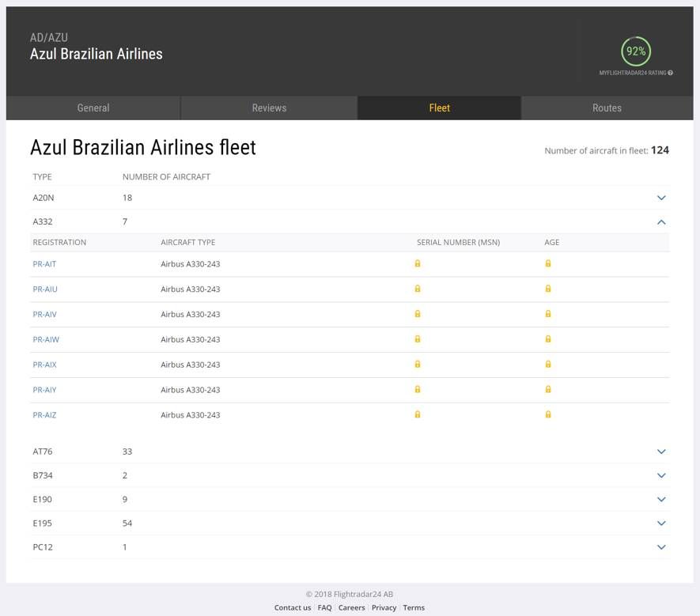Open registration PR-AIU link

point(44,289)
